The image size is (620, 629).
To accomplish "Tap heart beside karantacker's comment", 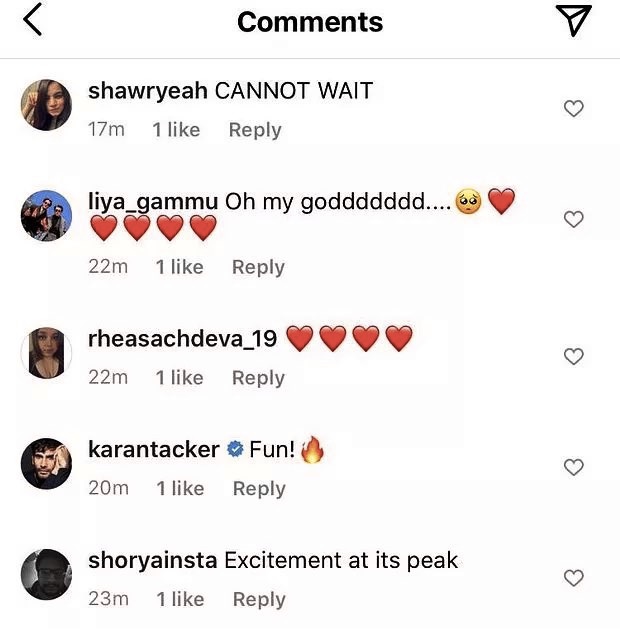I will pos(574,467).
